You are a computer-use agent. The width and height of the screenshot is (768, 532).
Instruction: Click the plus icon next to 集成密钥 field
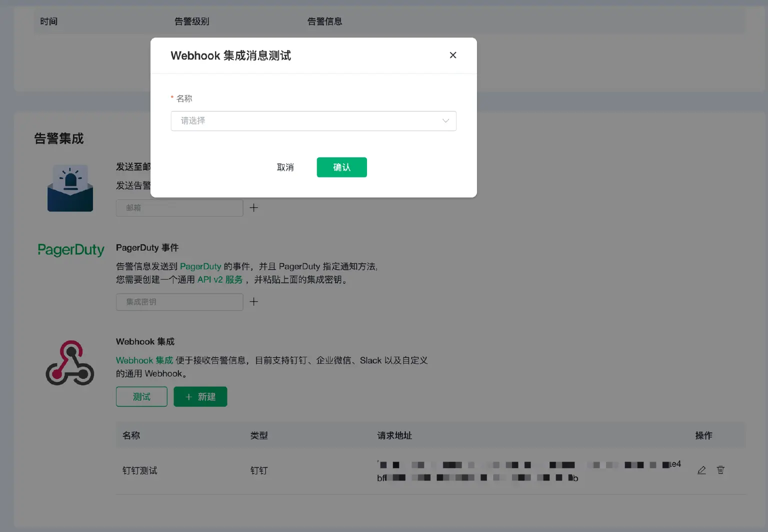pyautogui.click(x=254, y=301)
